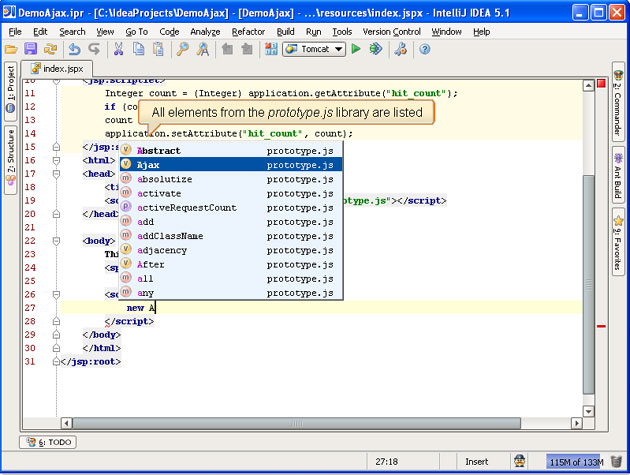The height and width of the screenshot is (475, 630).
Task: Toggle the Ant Build side panel
Action: coord(619,173)
